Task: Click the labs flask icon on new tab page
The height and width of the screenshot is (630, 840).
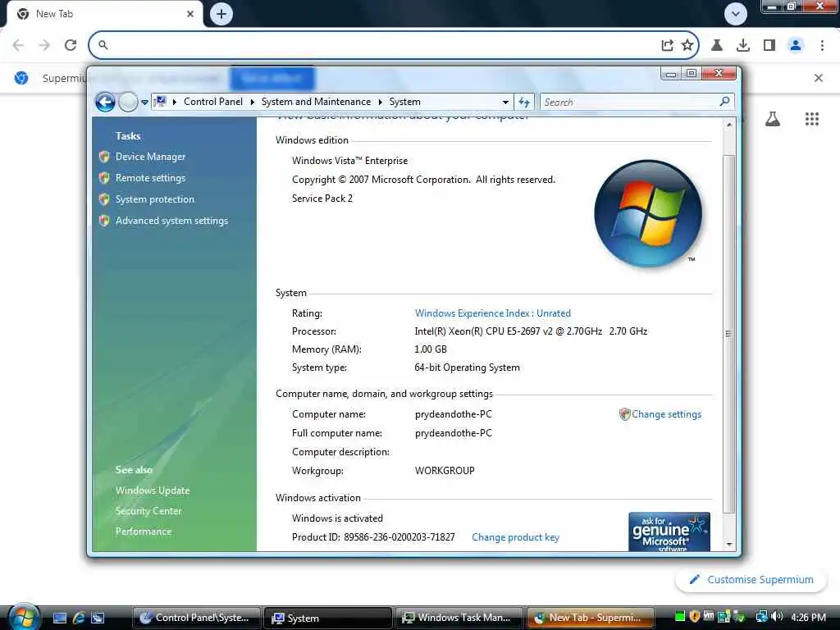Action: [x=773, y=119]
